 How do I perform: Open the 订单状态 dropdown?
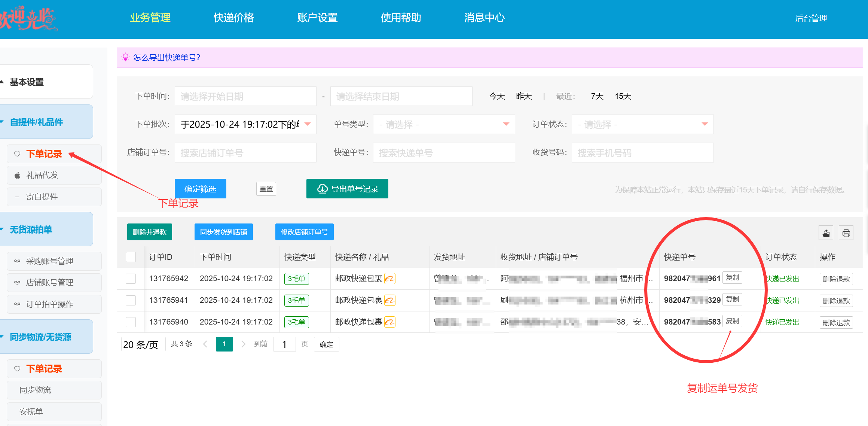(x=642, y=124)
